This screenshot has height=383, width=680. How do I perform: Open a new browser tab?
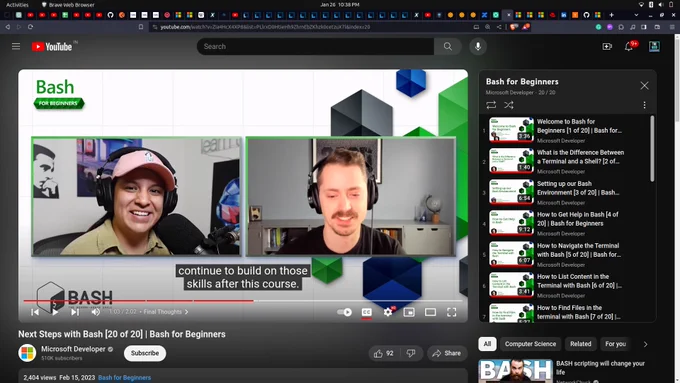[611, 15]
